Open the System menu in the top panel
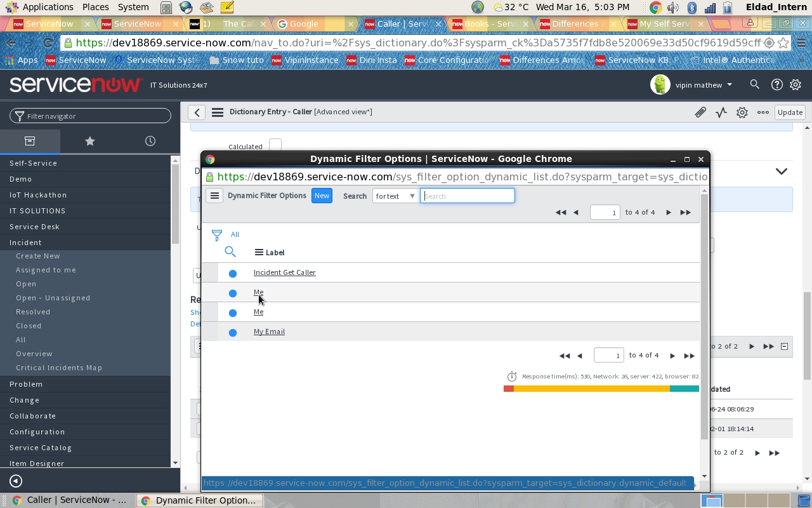 tap(133, 7)
